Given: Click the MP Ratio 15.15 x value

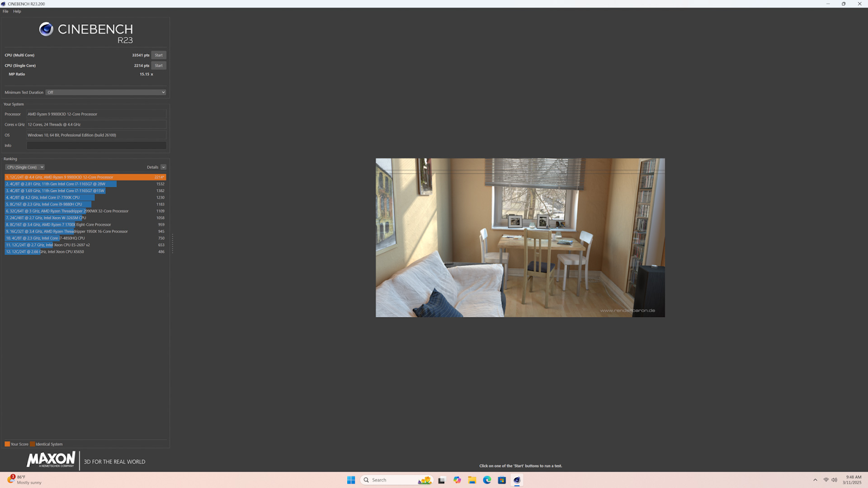Looking at the screenshot, I should (x=146, y=74).
